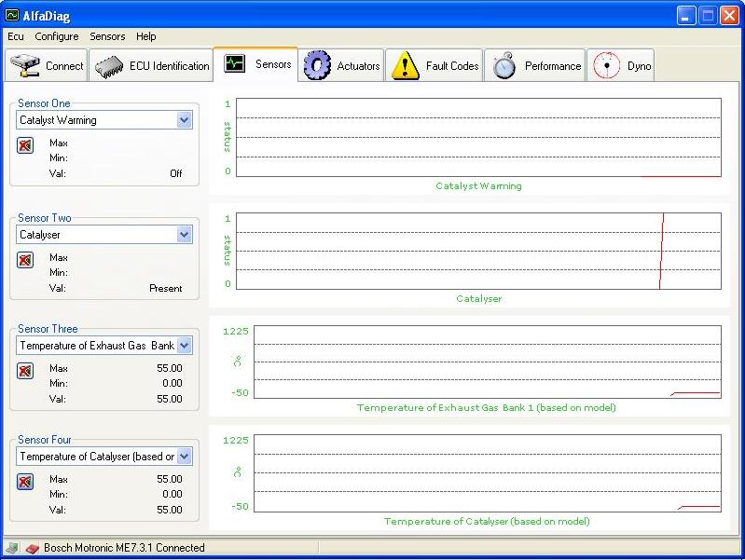Click the Dyno gauge icon
Viewport: 745px width, 560px height.
[606, 66]
